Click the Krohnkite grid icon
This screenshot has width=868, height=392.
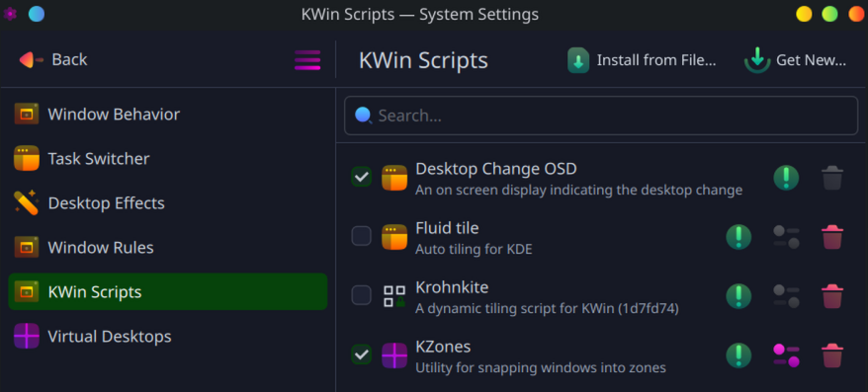point(394,296)
